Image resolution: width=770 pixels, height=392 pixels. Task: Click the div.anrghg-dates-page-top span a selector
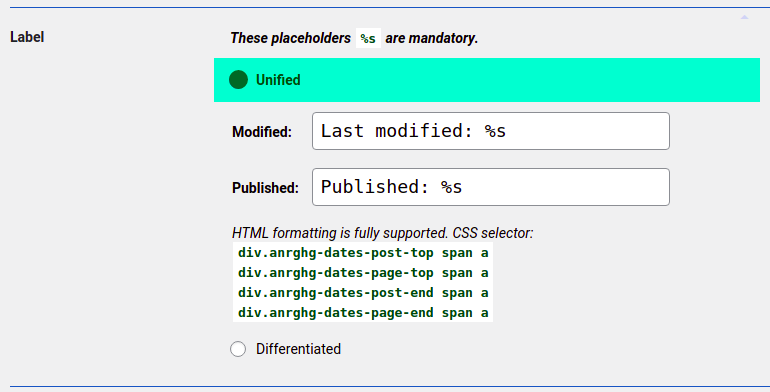tap(363, 273)
